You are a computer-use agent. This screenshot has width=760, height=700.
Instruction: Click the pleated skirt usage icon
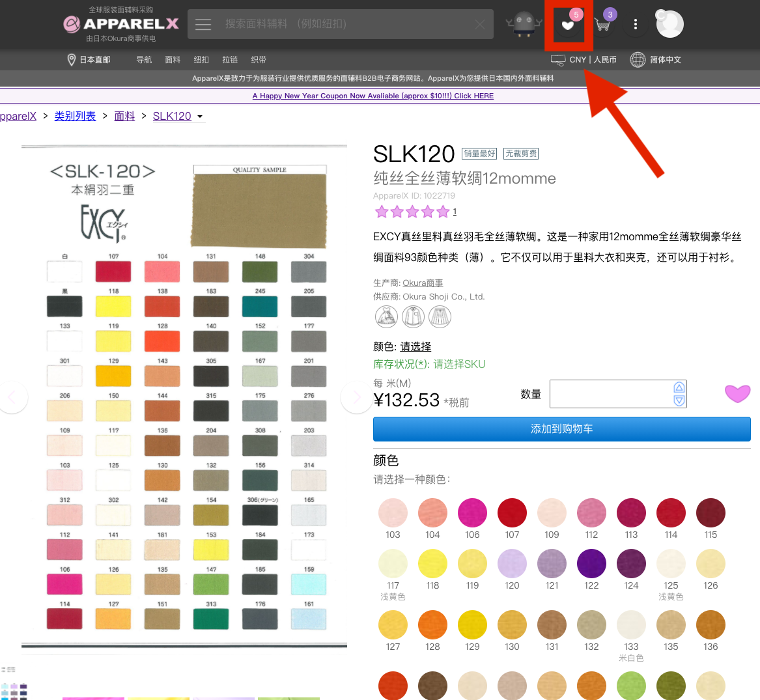click(440, 317)
